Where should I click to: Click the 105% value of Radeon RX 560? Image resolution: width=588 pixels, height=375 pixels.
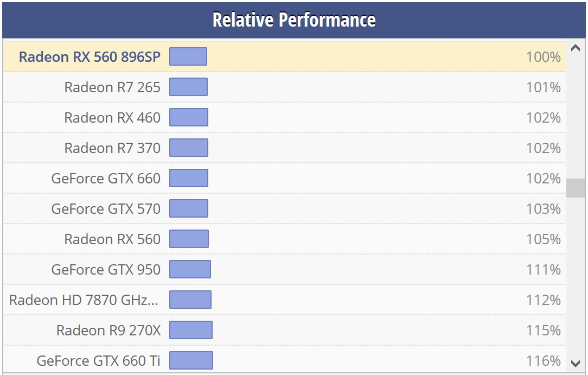544,239
